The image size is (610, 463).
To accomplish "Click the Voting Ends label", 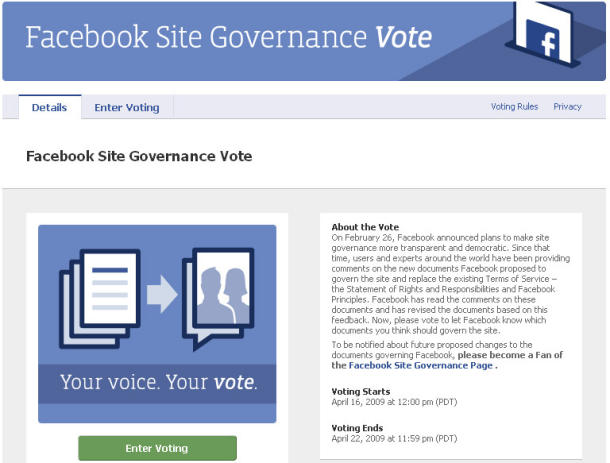I will (357, 428).
